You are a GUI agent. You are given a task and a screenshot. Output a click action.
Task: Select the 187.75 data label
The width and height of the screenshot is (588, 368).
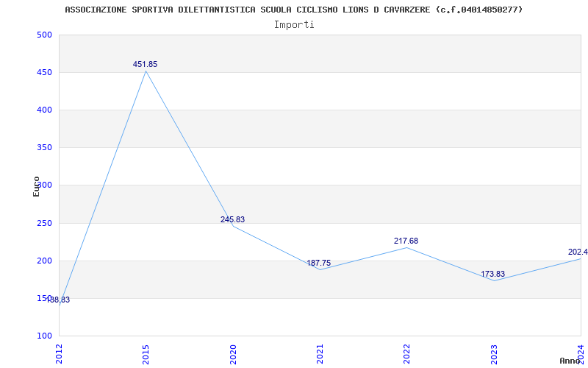click(x=319, y=263)
